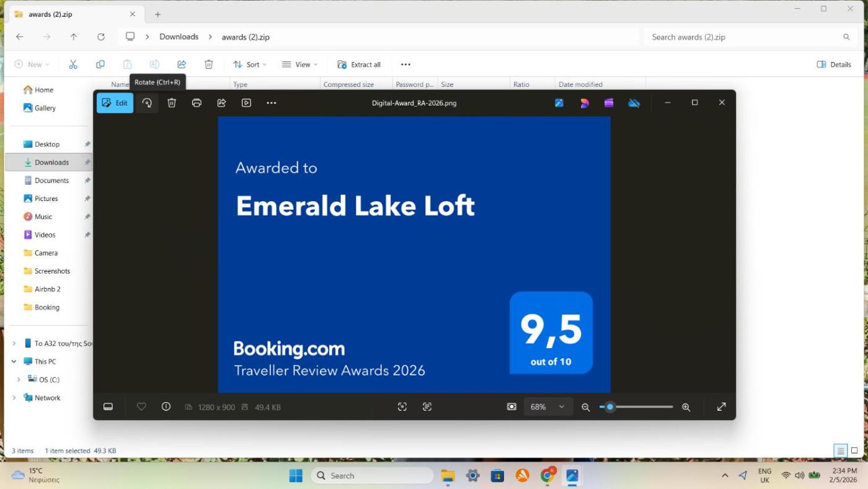Click the Extract all button
868x489 pixels.
[359, 65]
